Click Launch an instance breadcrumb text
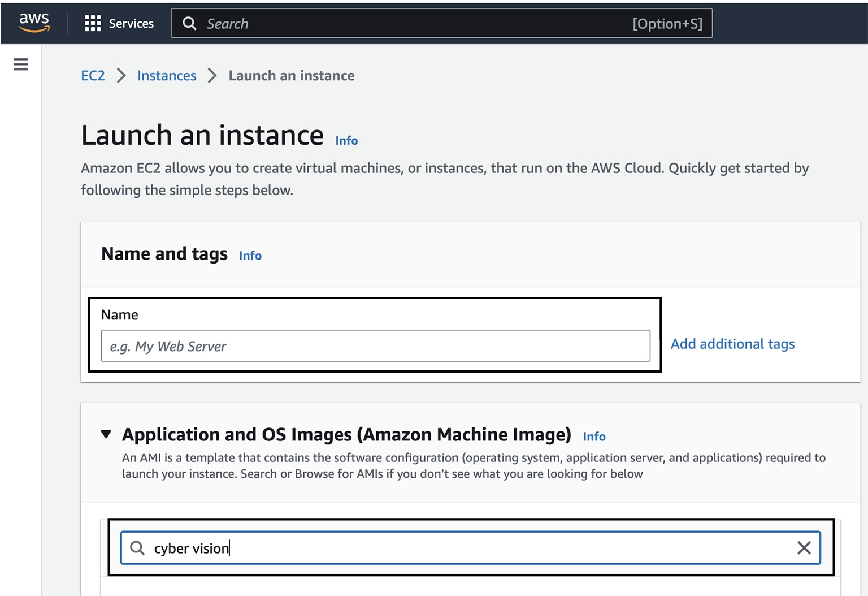 (x=292, y=76)
